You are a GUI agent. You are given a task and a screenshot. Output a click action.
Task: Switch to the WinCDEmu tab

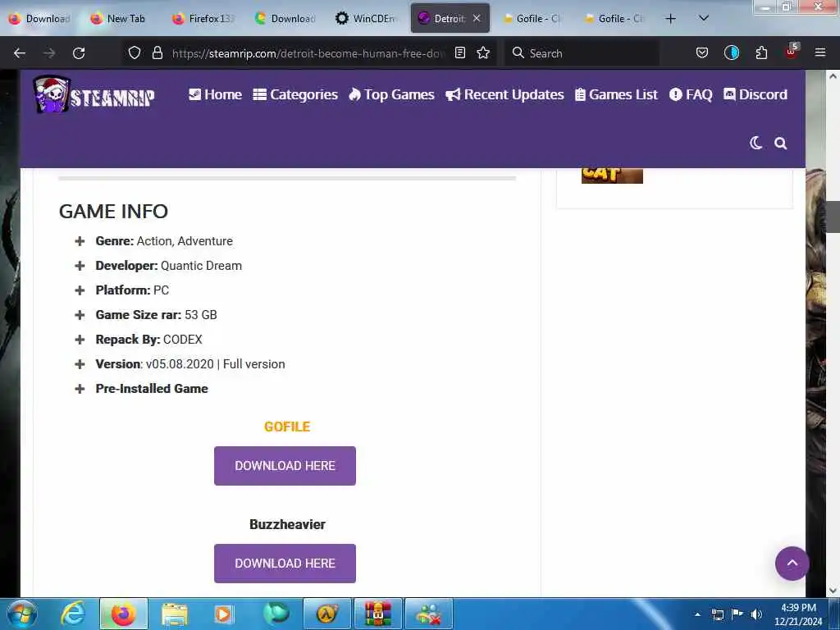click(x=367, y=19)
